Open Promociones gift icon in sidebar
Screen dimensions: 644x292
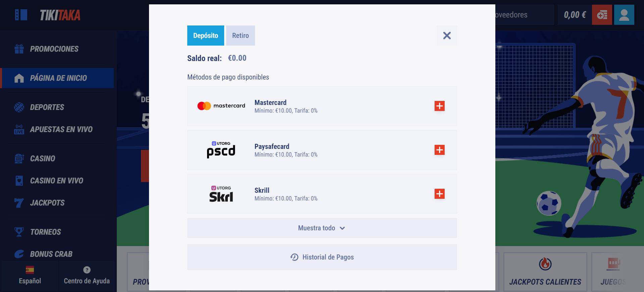[x=19, y=49]
